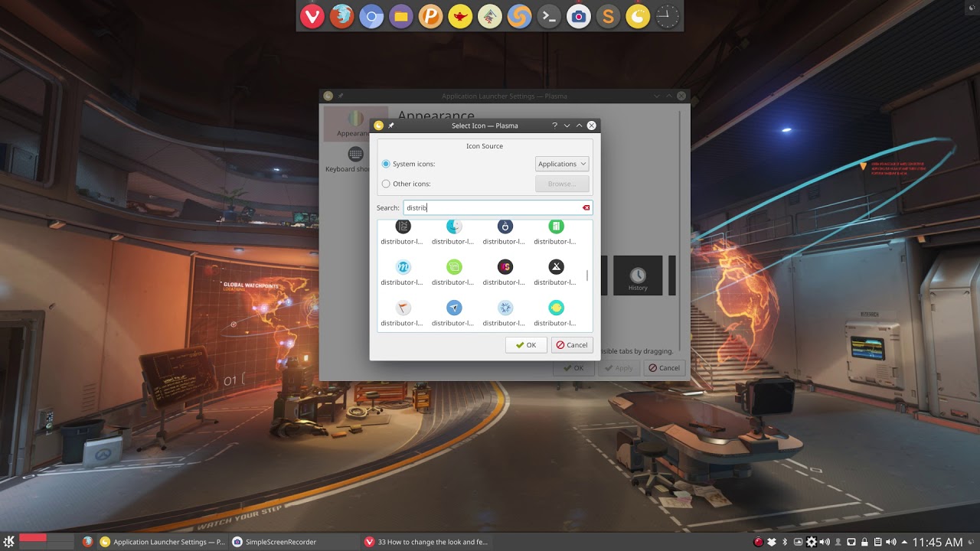Click the Browse button for other icons
This screenshot has width=980, height=551.
pyautogui.click(x=562, y=184)
